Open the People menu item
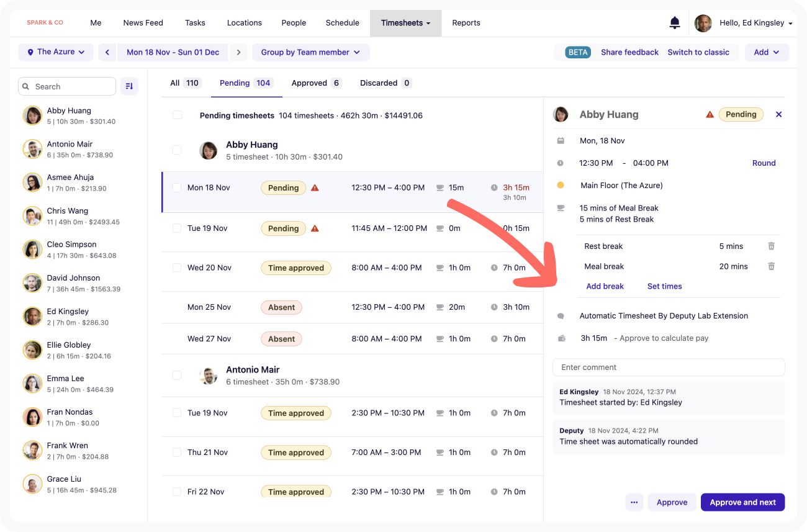 [x=294, y=23]
